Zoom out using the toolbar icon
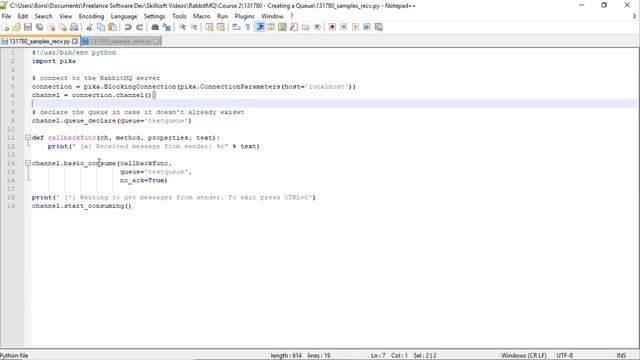The width and height of the screenshot is (640, 360). pos(194,27)
